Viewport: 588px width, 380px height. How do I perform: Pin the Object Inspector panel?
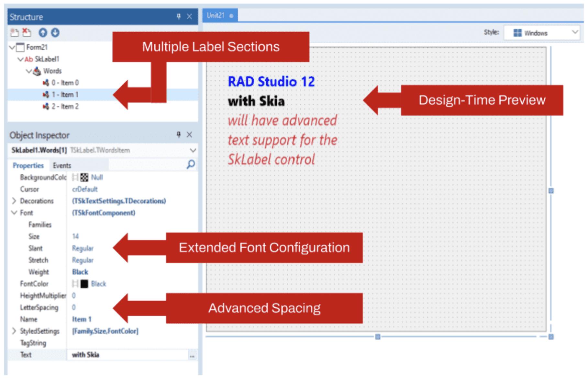click(179, 135)
